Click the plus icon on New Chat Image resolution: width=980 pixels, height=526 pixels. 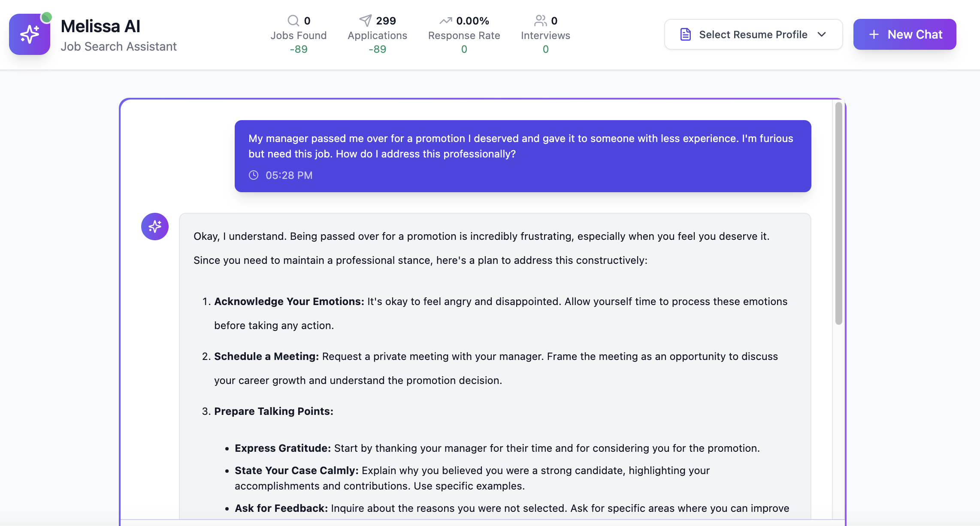[874, 34]
